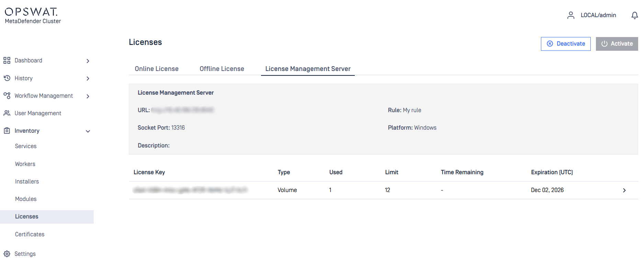Switch to the Offline License tab
The width and height of the screenshot is (644, 261).
222,69
